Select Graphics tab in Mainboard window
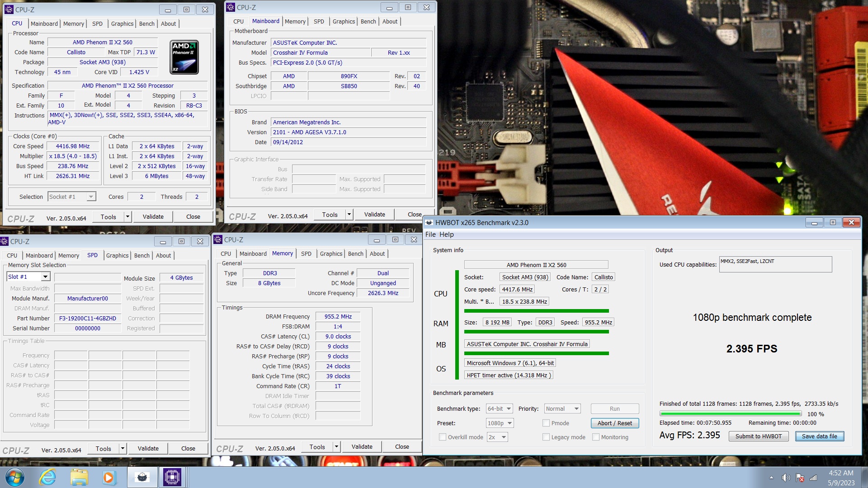868x488 pixels. pyautogui.click(x=344, y=21)
